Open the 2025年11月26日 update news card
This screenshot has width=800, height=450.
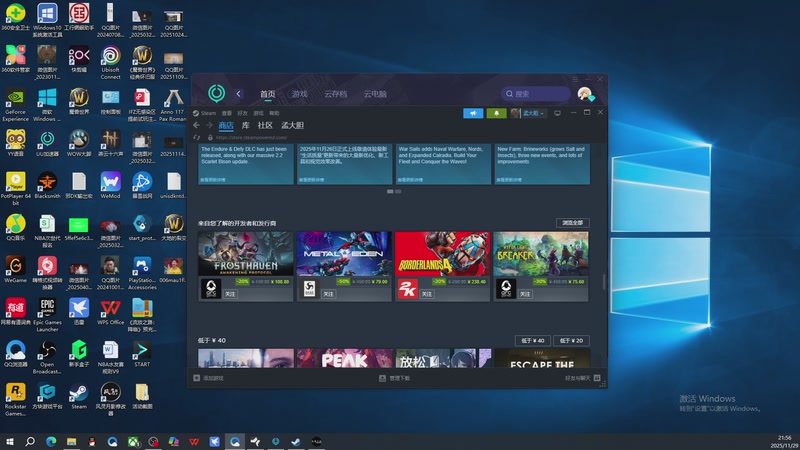click(344, 164)
